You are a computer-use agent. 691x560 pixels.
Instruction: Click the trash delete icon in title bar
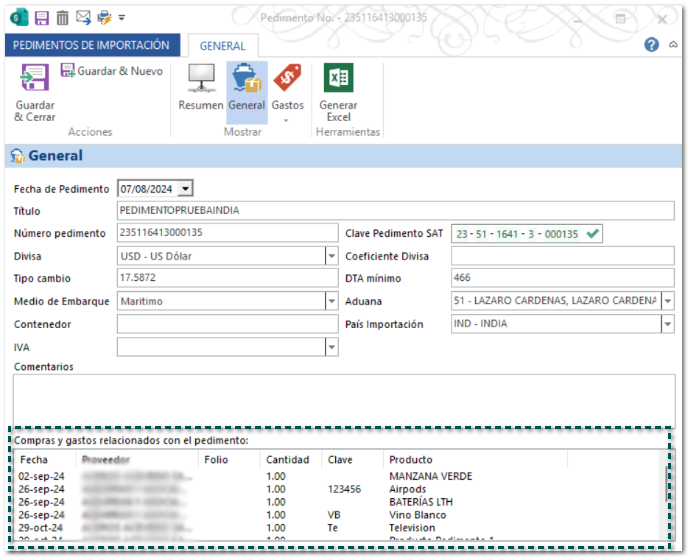pos(62,17)
